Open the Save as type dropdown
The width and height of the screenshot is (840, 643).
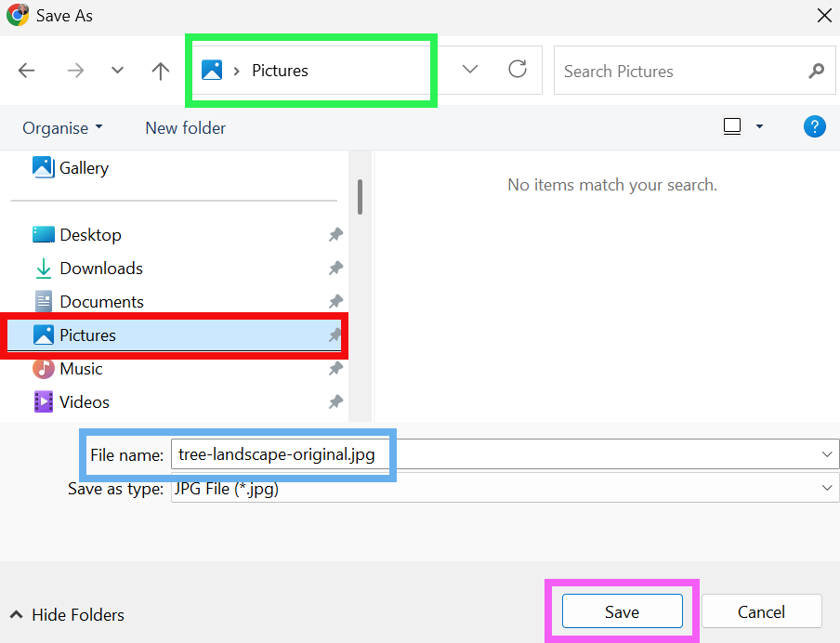(505, 488)
